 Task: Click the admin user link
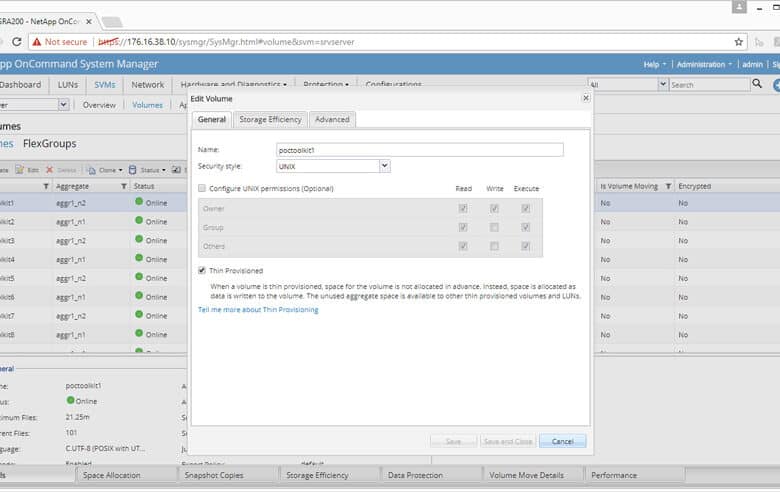(x=752, y=64)
